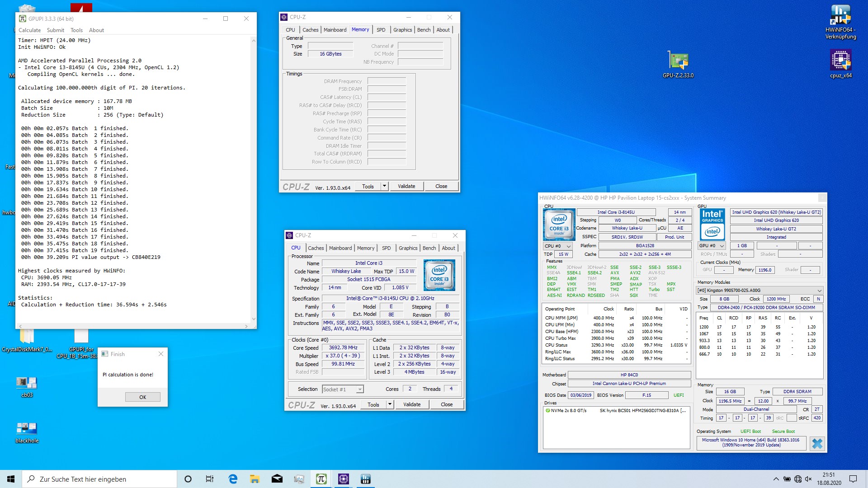Click PI value output CB840E219 line

(x=90, y=257)
